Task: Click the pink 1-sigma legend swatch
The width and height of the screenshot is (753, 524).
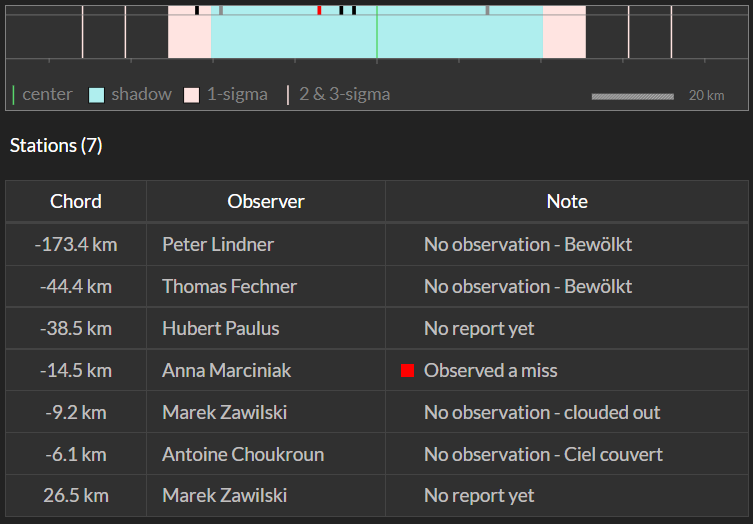Action: (191, 95)
